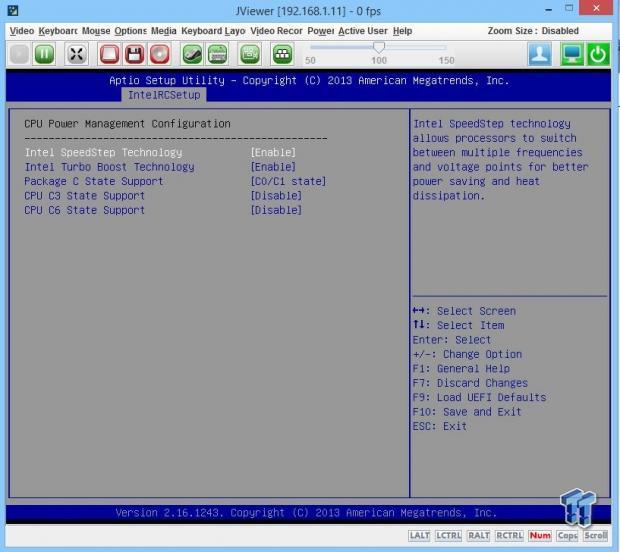Open the Keyboard menu
Screen dimensions: 620x552
click(x=58, y=31)
